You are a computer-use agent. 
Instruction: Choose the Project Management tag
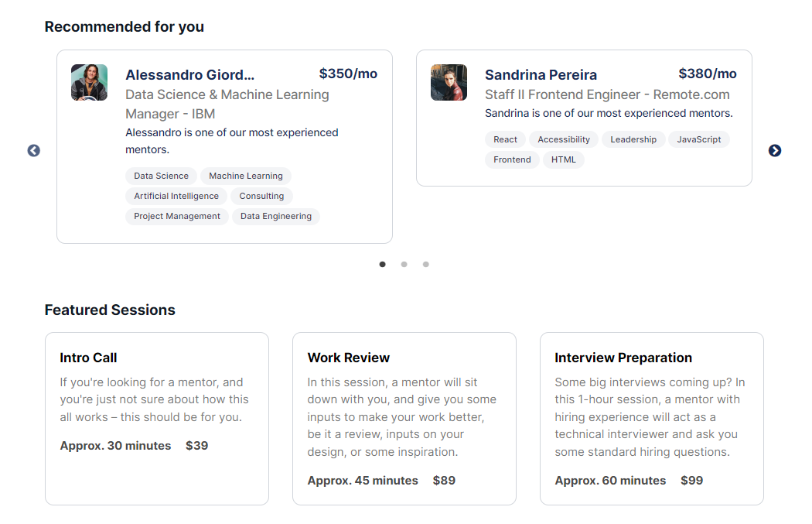click(x=176, y=216)
